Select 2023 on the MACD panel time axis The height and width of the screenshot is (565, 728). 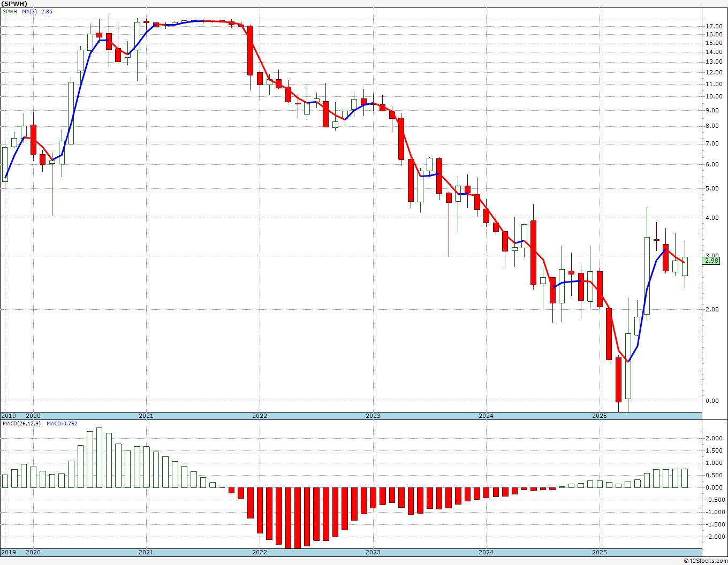point(373,552)
